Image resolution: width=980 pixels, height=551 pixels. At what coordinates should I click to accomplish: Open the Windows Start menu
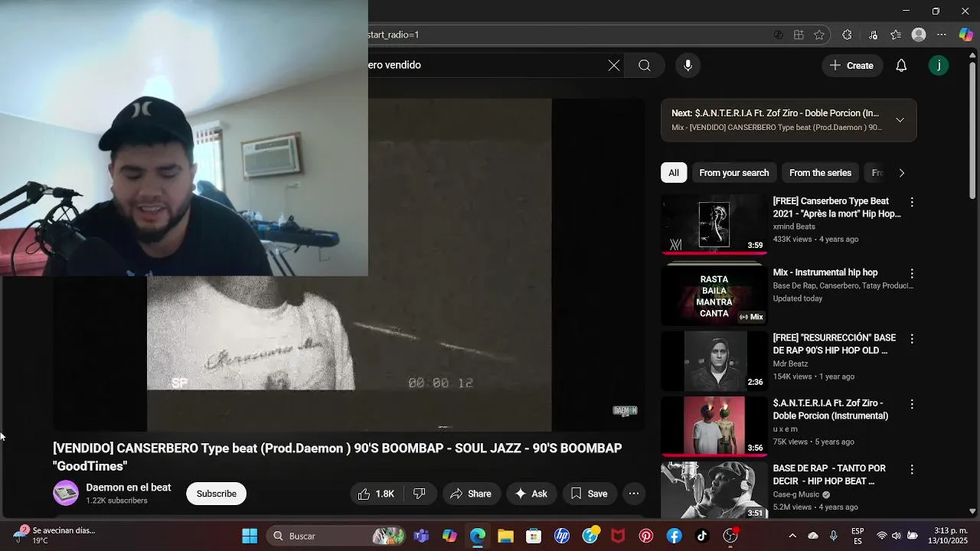250,536
